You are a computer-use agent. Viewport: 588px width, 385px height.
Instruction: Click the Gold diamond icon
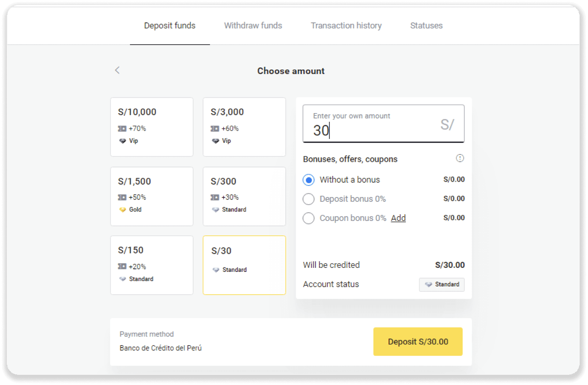tap(122, 210)
